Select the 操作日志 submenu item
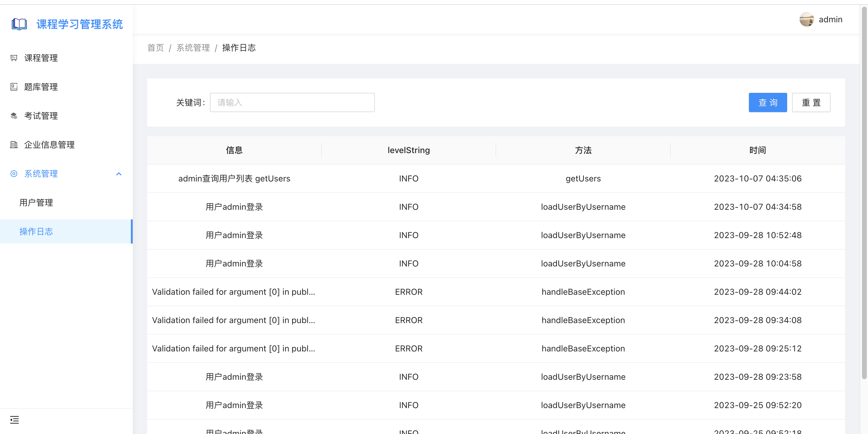Viewport: 868px width, 434px height. pos(66,232)
